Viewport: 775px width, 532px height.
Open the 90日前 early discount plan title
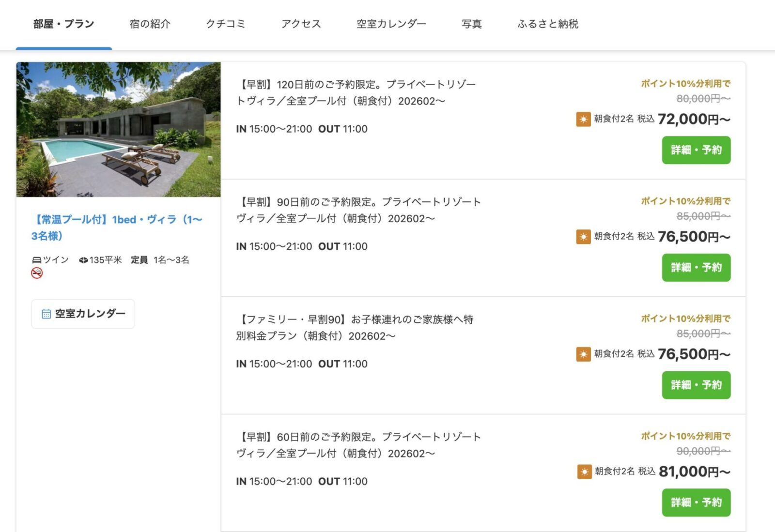tap(358, 210)
